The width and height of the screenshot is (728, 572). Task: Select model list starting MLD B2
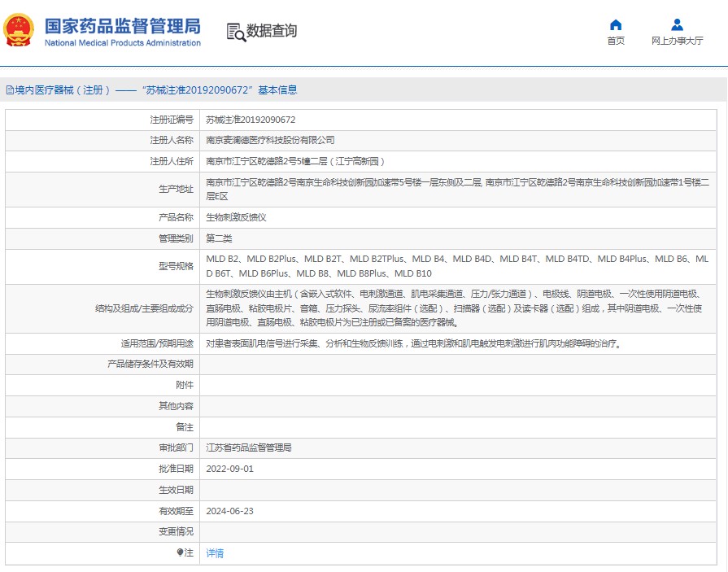click(x=457, y=266)
